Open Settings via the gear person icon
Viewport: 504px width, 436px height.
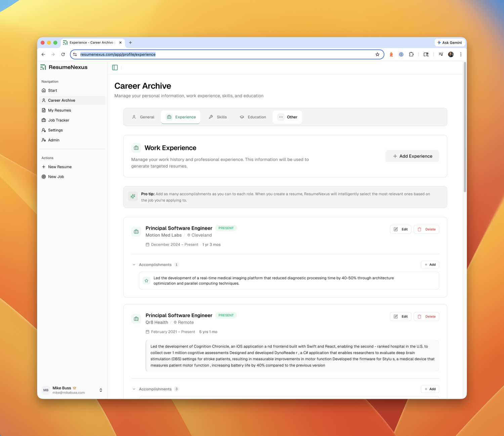click(x=43, y=130)
